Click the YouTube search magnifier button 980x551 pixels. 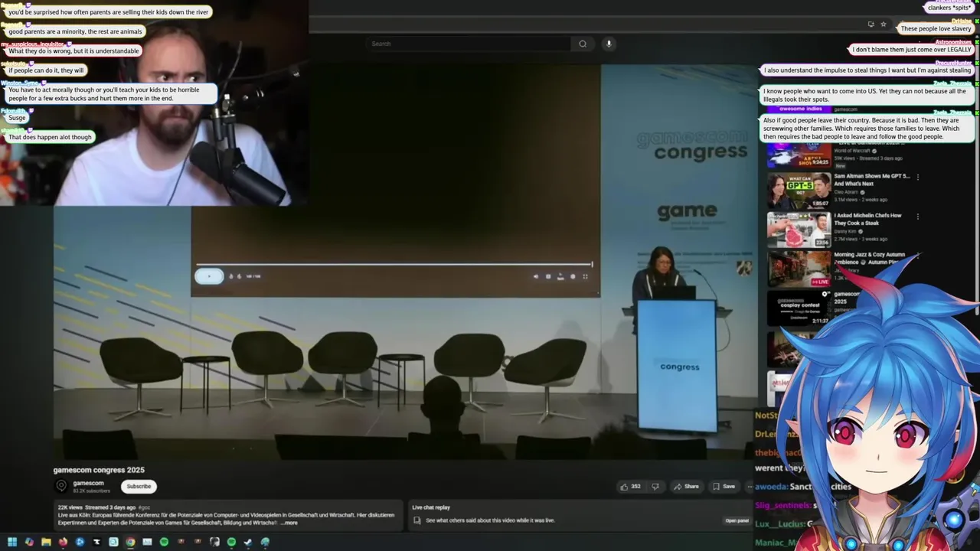pyautogui.click(x=583, y=44)
